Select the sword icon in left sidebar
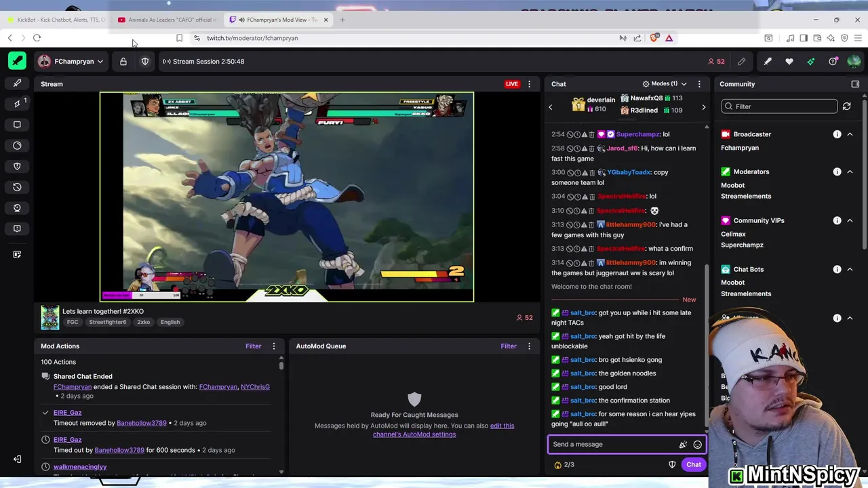This screenshot has height=488, width=868. pyautogui.click(x=17, y=83)
